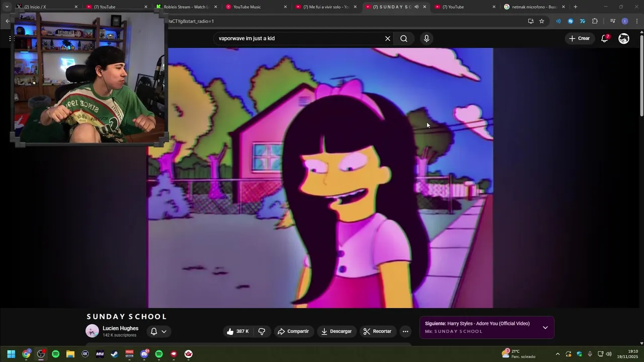The height and width of the screenshot is (362, 644).
Task: Open Chrome three-dot menu
Action: point(637,21)
